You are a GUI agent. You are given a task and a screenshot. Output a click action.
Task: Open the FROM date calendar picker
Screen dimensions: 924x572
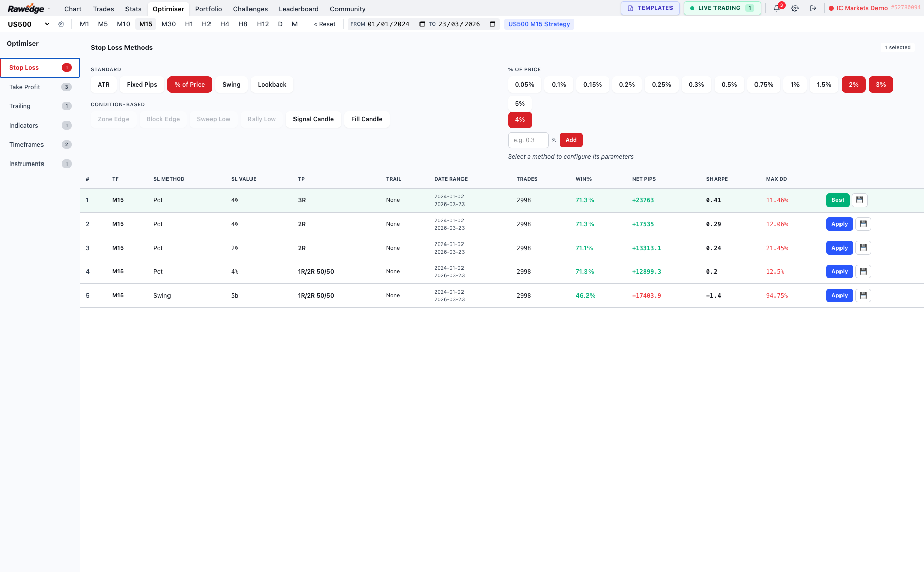422,24
